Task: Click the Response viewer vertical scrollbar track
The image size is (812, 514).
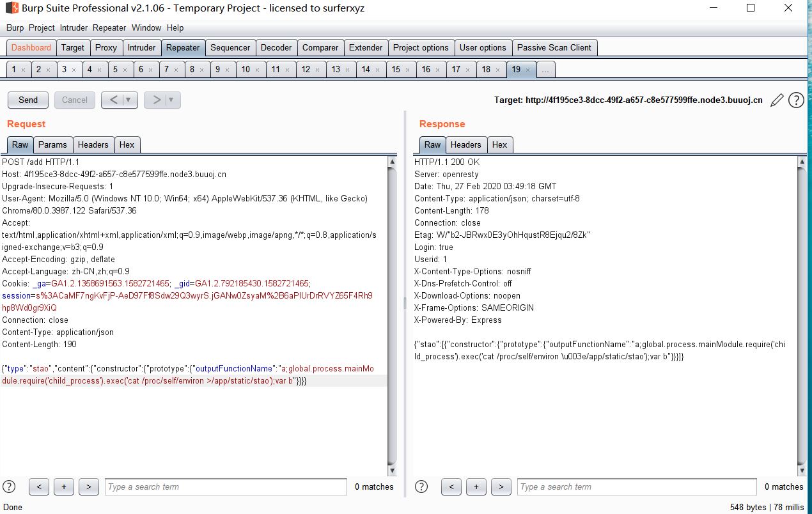Action: [802, 316]
